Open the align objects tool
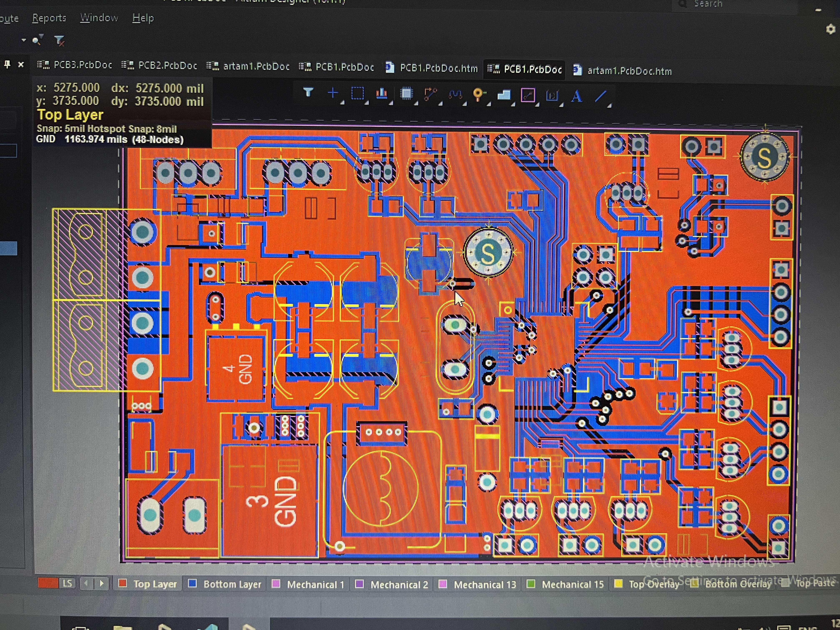840x630 pixels. pos(382,93)
